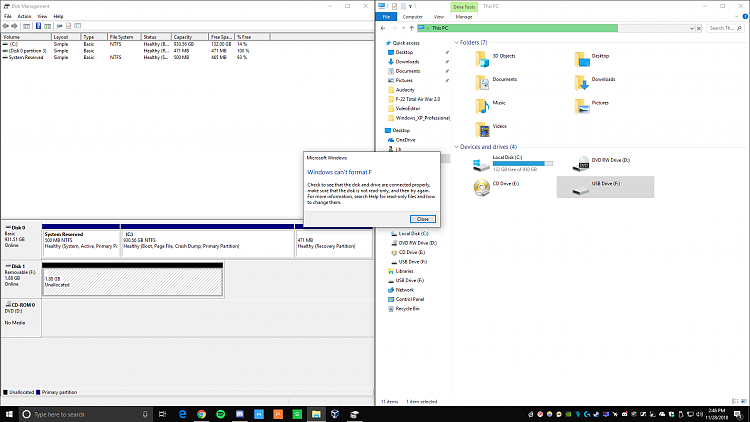Expand the ribbon with chevron
Screen dimensions: 750x422
coord(737,17)
